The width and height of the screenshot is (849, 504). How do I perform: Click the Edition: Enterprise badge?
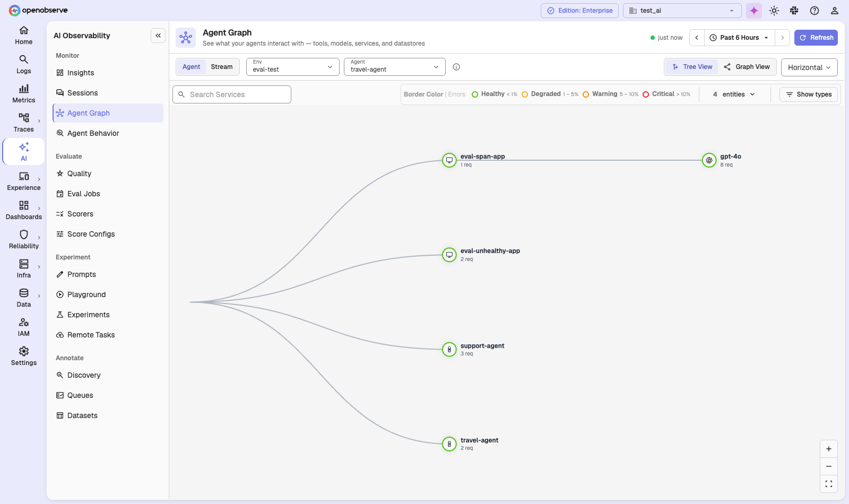(x=579, y=11)
